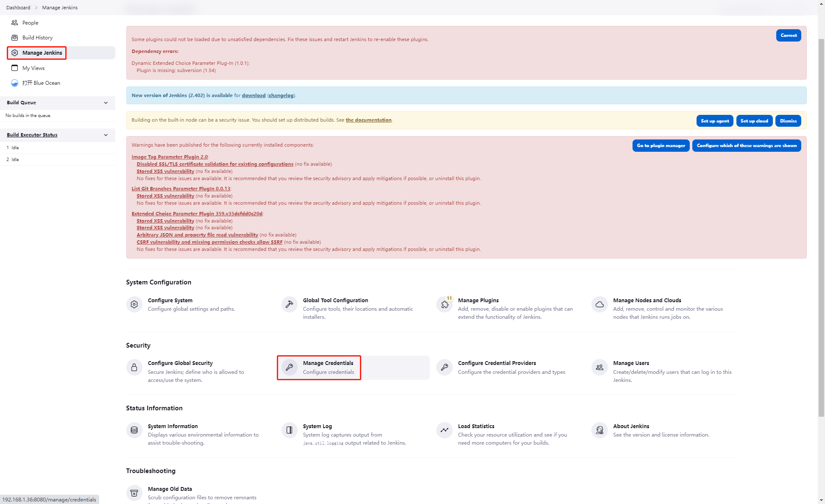Click the Manage Nodes and Clouds cloud icon

(599, 304)
